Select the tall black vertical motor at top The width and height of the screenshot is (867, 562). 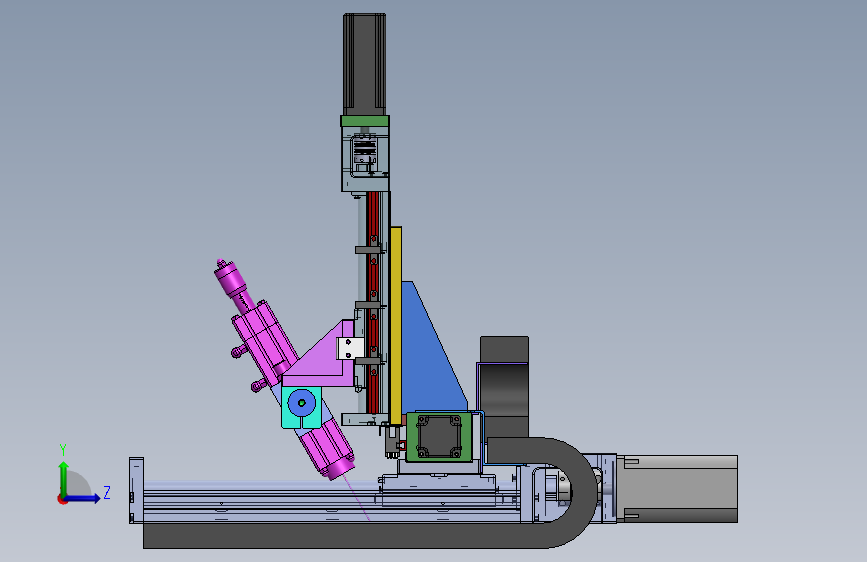click(x=364, y=64)
